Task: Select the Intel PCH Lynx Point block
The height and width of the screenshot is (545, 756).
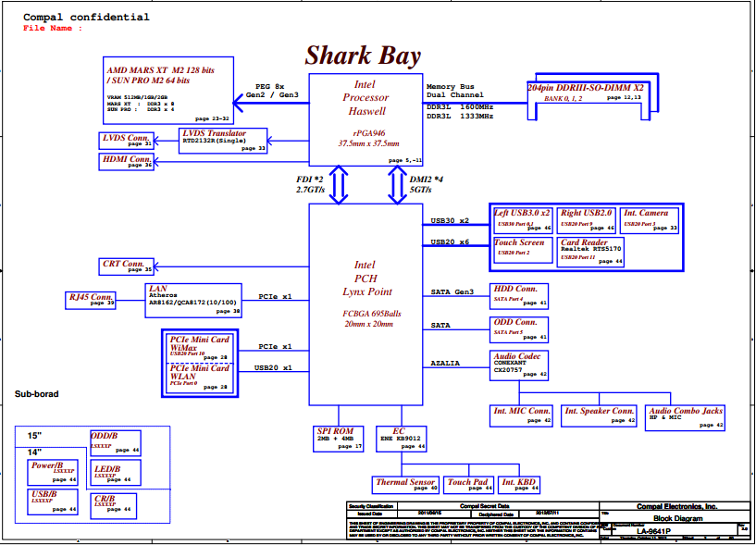Action: point(366,304)
